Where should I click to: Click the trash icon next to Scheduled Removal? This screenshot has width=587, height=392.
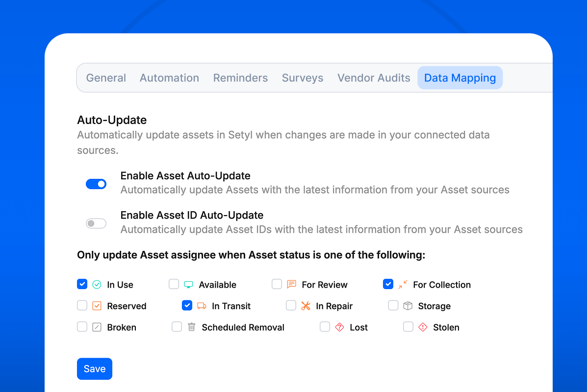pyautogui.click(x=191, y=327)
